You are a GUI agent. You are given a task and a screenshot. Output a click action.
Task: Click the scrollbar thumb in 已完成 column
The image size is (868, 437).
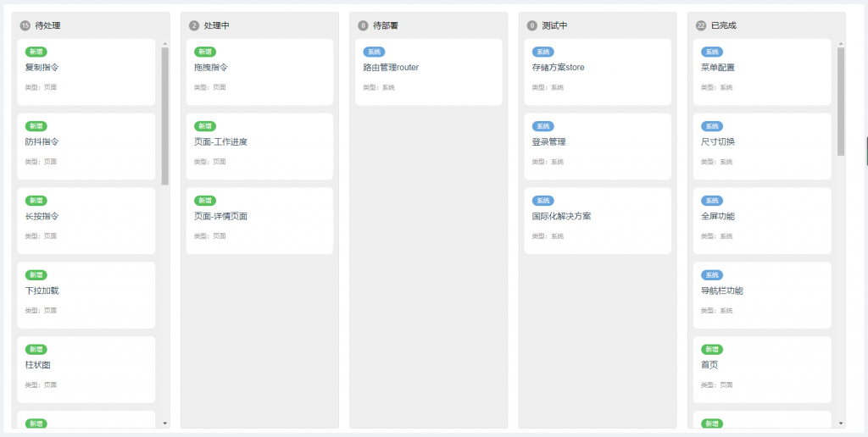click(x=842, y=102)
